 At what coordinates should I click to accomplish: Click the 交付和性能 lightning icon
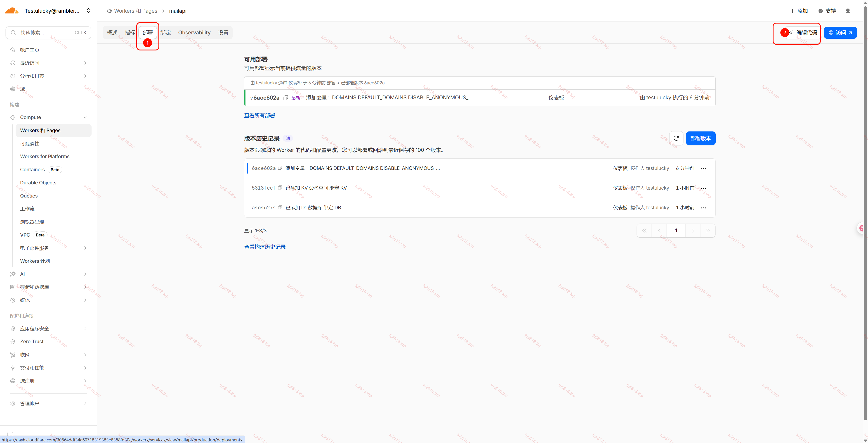click(x=13, y=368)
